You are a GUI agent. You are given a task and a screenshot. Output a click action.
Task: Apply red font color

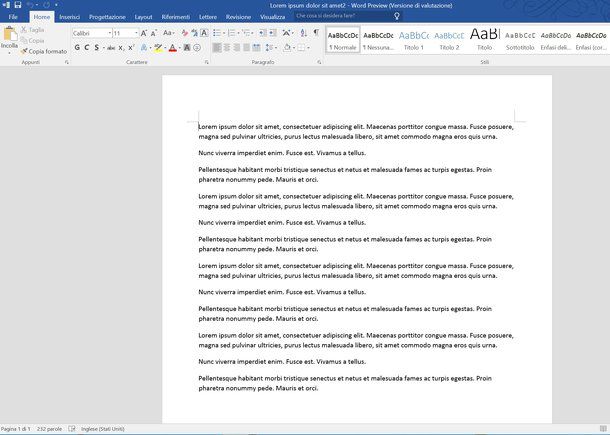coord(173,48)
